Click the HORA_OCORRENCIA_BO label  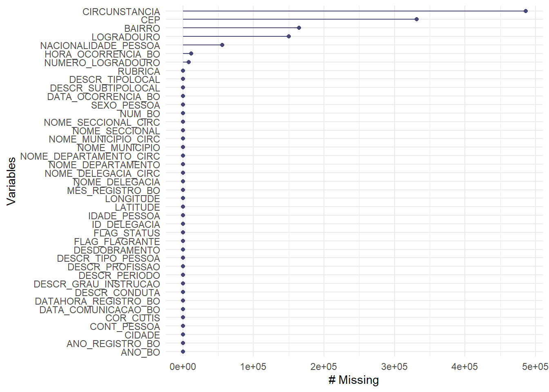pyautogui.click(x=102, y=54)
